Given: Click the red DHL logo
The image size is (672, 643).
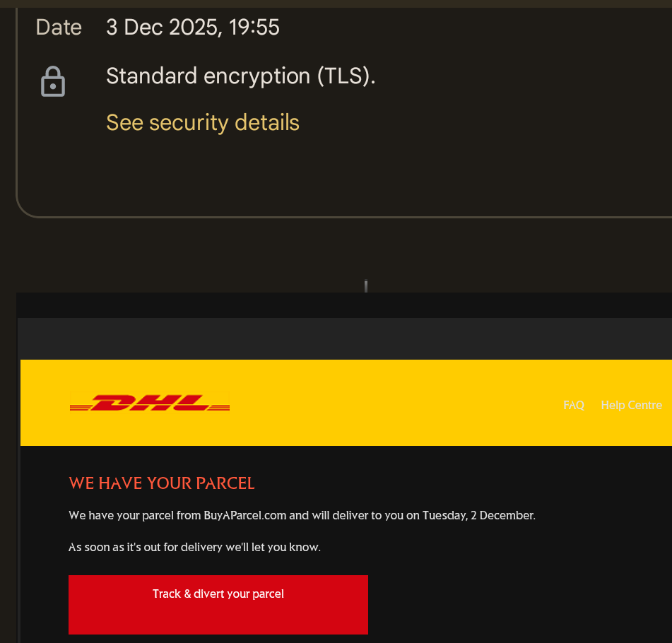Looking at the screenshot, I should 150,403.
